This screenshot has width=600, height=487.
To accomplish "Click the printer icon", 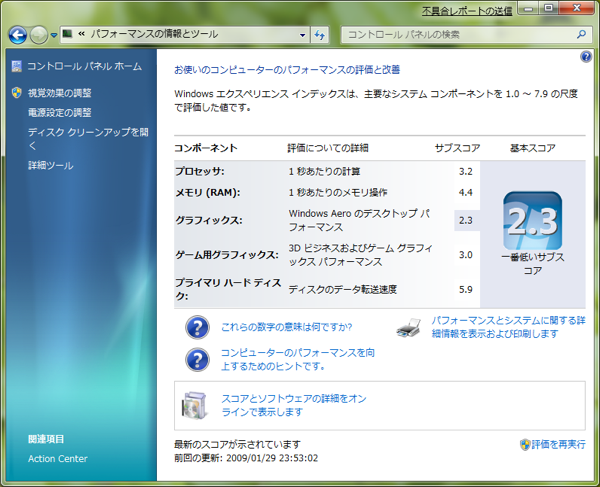I will coord(408,328).
